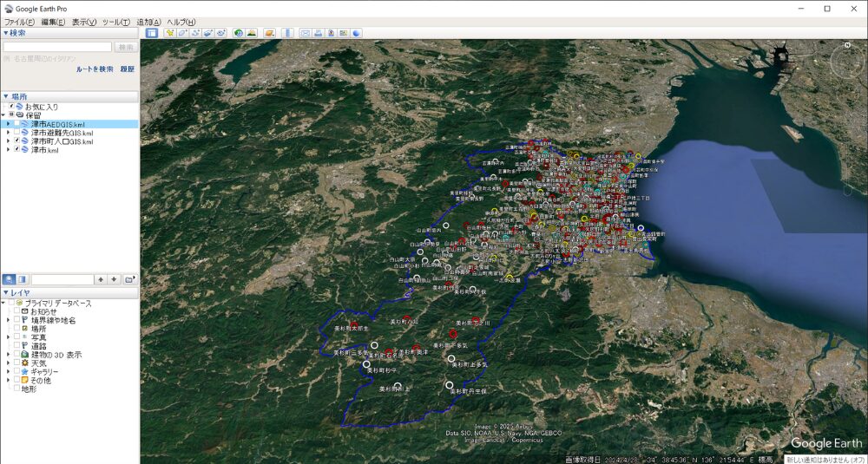868x464 pixels.
Task: Select プライマリ データベース in the layers tree
Action: [x=58, y=304]
